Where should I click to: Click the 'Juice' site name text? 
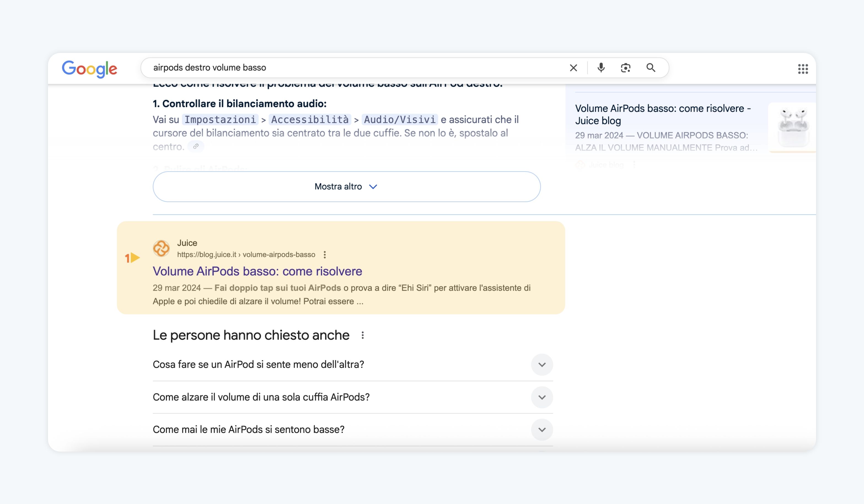click(x=187, y=243)
